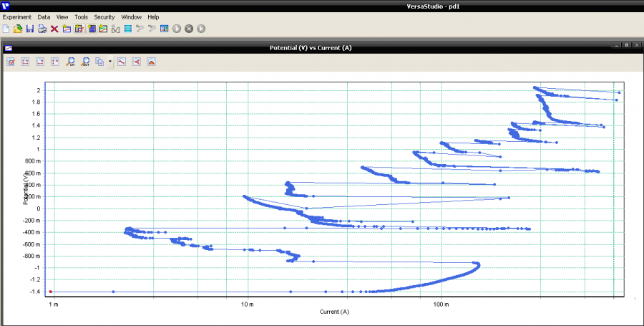Click the VersaStudio logo in title bar

click(5, 6)
